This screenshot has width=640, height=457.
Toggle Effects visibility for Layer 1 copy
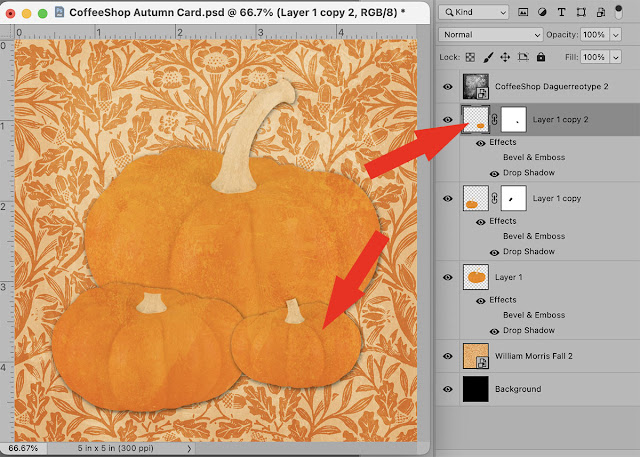[x=481, y=222]
